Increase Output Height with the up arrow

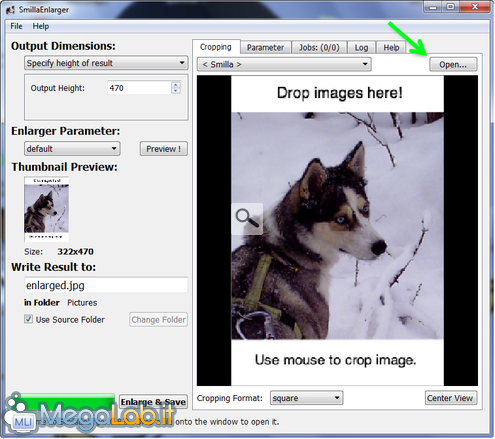pos(176,85)
